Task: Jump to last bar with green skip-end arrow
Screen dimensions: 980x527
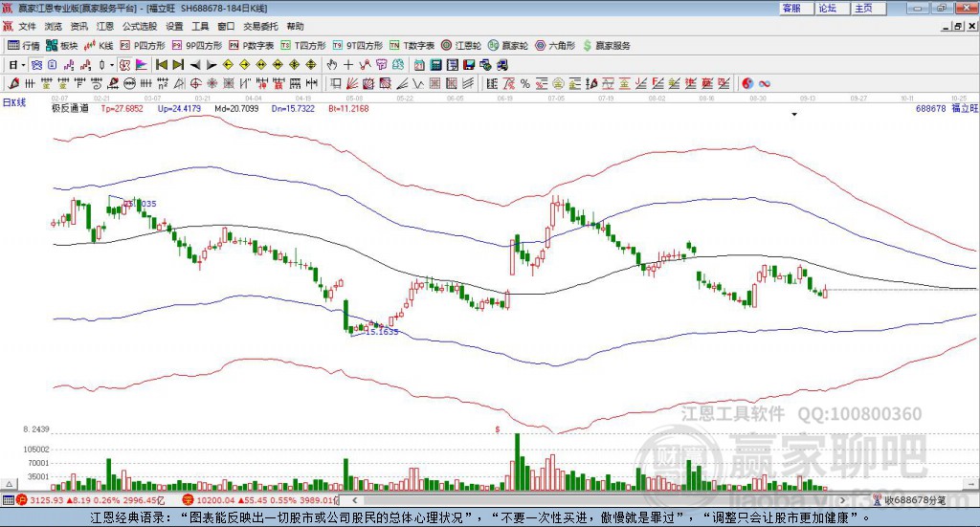Action: 178,65
